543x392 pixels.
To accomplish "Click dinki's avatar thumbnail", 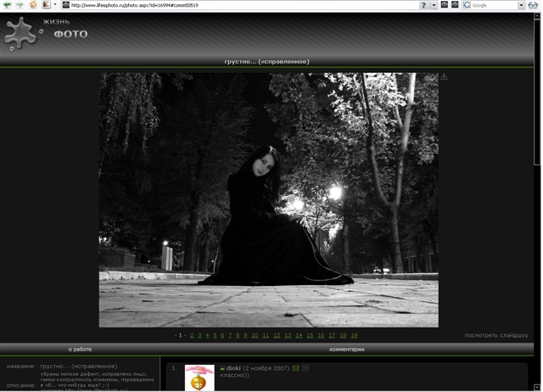I will pos(199,378).
